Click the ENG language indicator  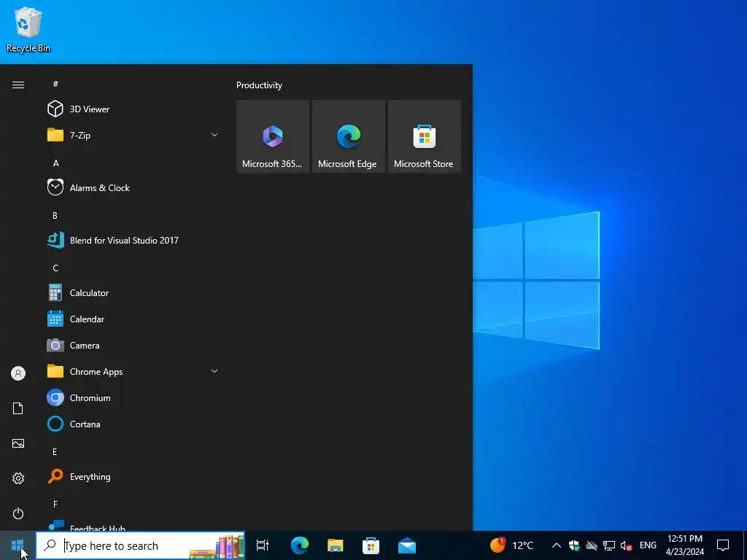point(648,545)
